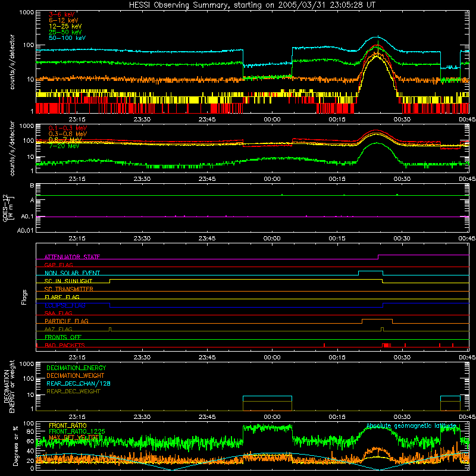The height and width of the screenshot is (476, 476).
Task: Click the A0.01 tick label on GOES plot
Action: 26,230
